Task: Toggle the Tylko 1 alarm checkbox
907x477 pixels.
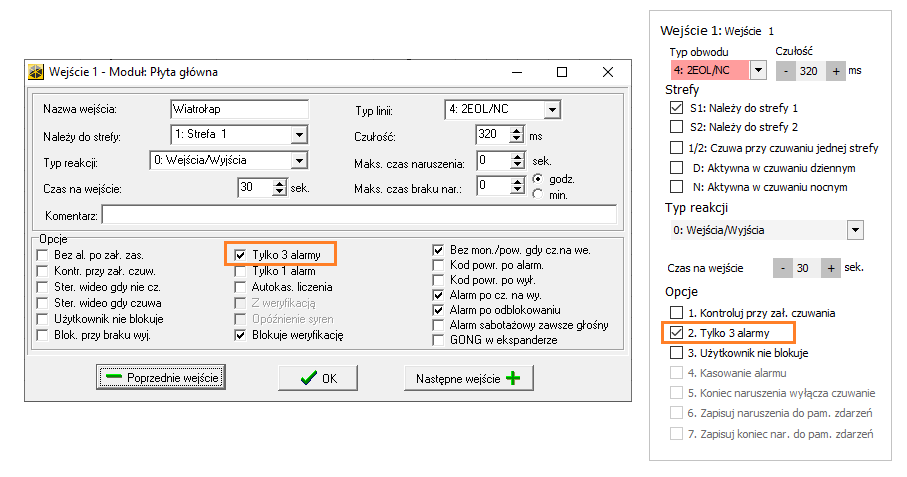Action: [240, 271]
